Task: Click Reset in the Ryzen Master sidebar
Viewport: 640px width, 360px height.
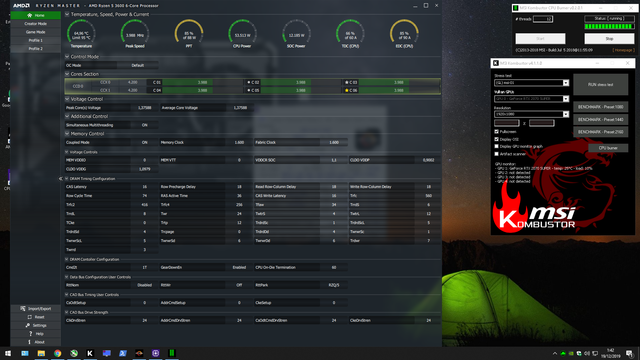Action: coord(36,317)
